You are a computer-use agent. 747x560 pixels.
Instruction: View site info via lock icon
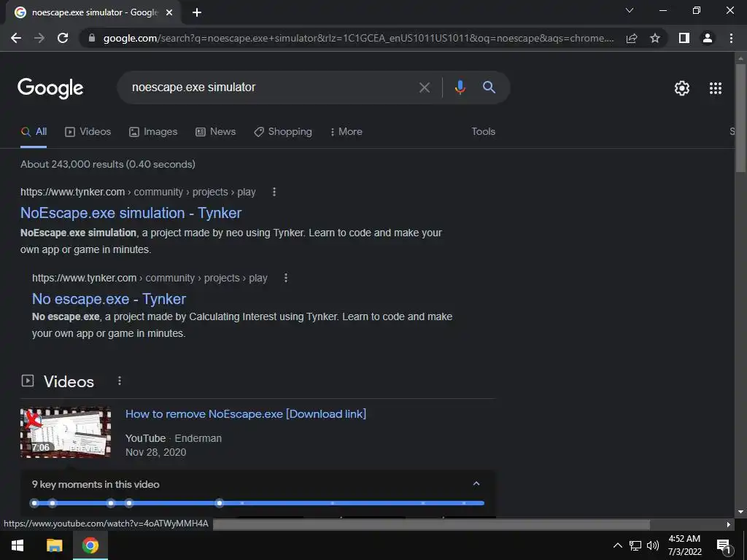pos(92,38)
